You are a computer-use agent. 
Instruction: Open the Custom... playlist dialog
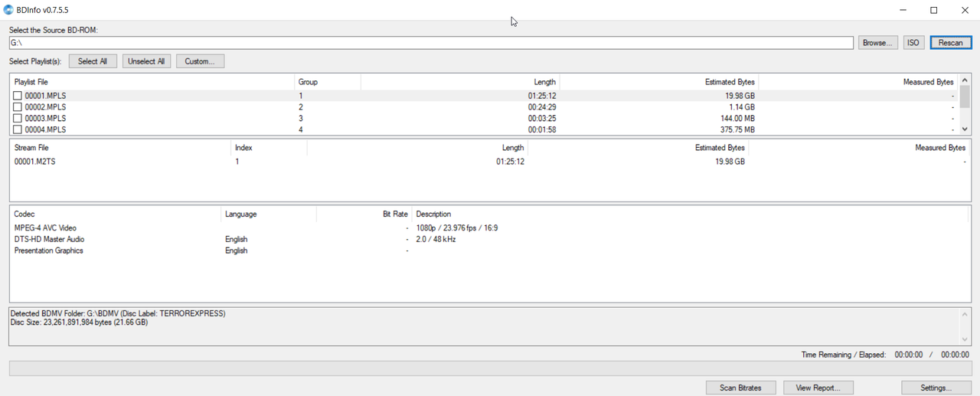(x=200, y=61)
